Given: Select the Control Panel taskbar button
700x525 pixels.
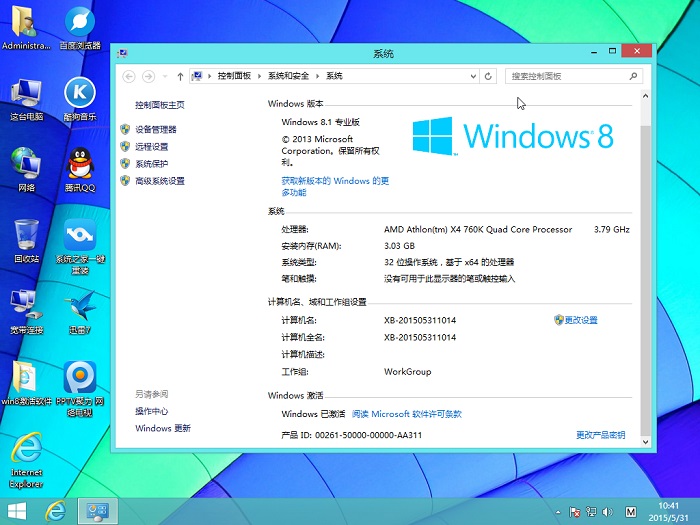Looking at the screenshot, I should 98,512.
